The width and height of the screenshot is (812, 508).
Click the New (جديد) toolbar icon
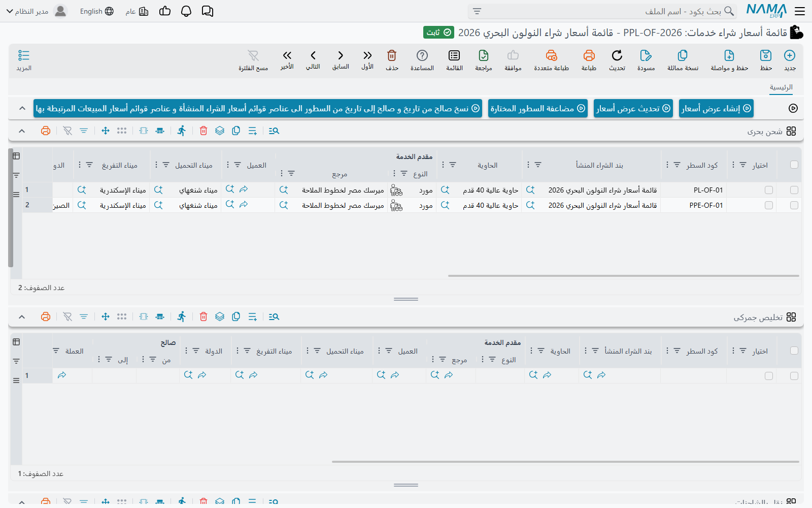click(790, 55)
